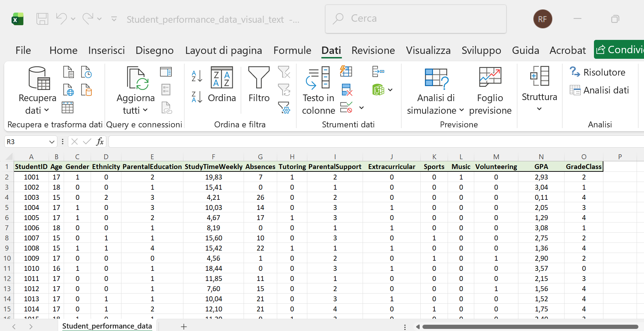This screenshot has height=331, width=644.
Task: Switch to the Formule ribbon tab
Action: pos(292,50)
